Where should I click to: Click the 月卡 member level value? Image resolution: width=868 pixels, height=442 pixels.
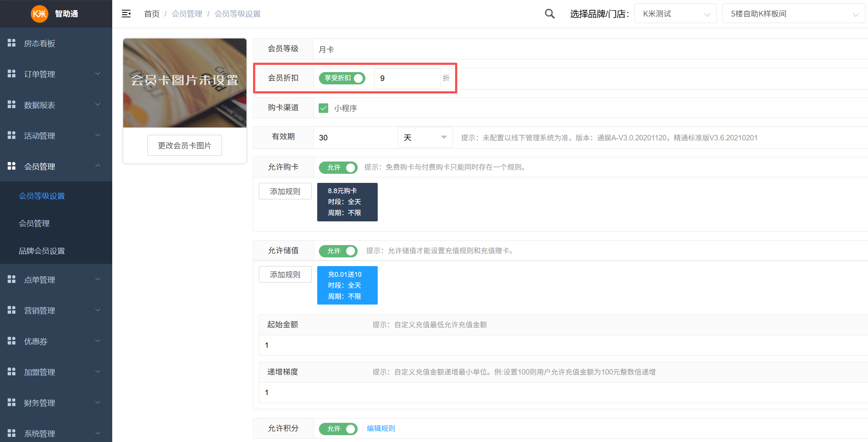click(x=326, y=49)
